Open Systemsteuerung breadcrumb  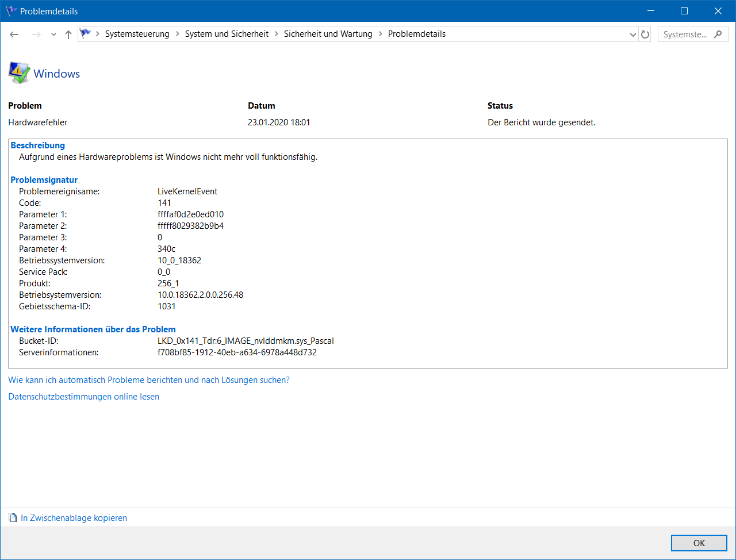137,34
